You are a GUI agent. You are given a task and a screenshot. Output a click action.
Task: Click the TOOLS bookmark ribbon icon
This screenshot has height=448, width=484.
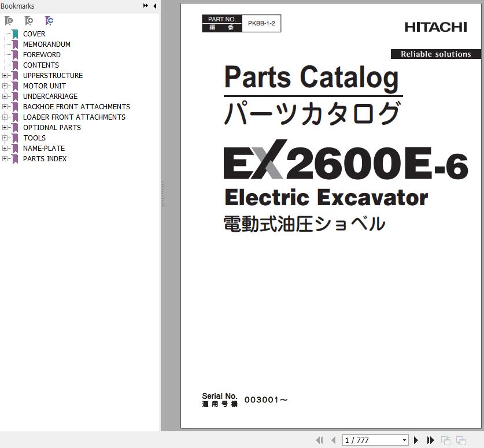tap(15, 138)
